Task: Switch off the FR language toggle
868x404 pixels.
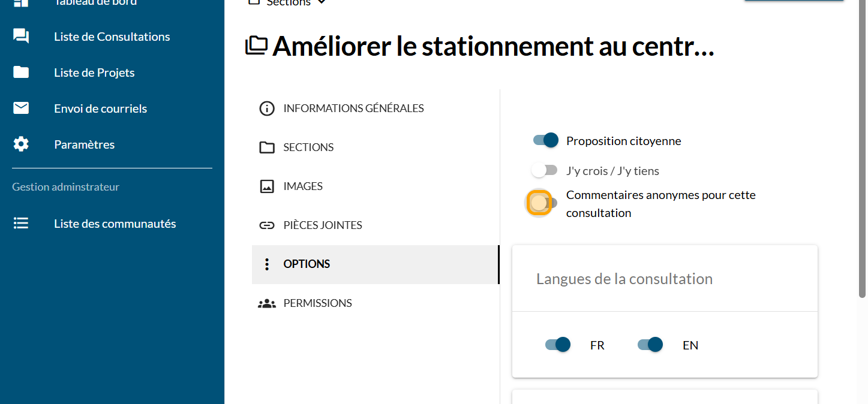Action: 558,345
